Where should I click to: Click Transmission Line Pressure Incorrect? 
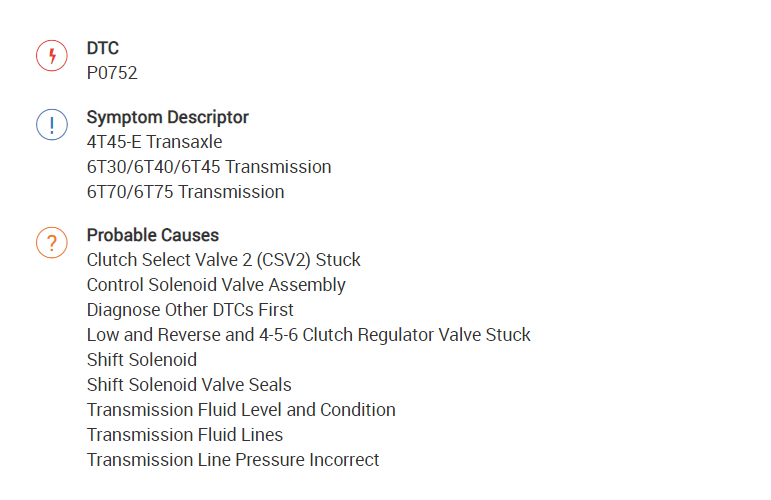(233, 460)
